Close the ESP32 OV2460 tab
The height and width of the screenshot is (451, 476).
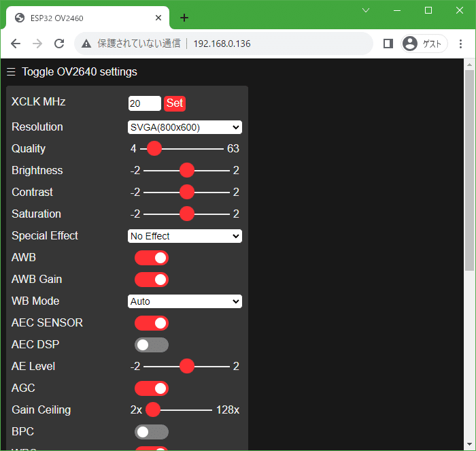pos(158,18)
